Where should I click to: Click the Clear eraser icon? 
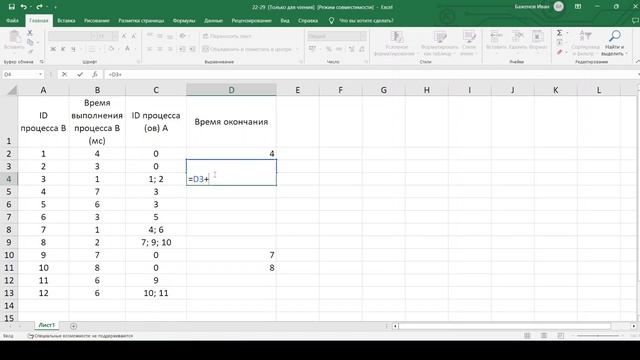coord(560,52)
